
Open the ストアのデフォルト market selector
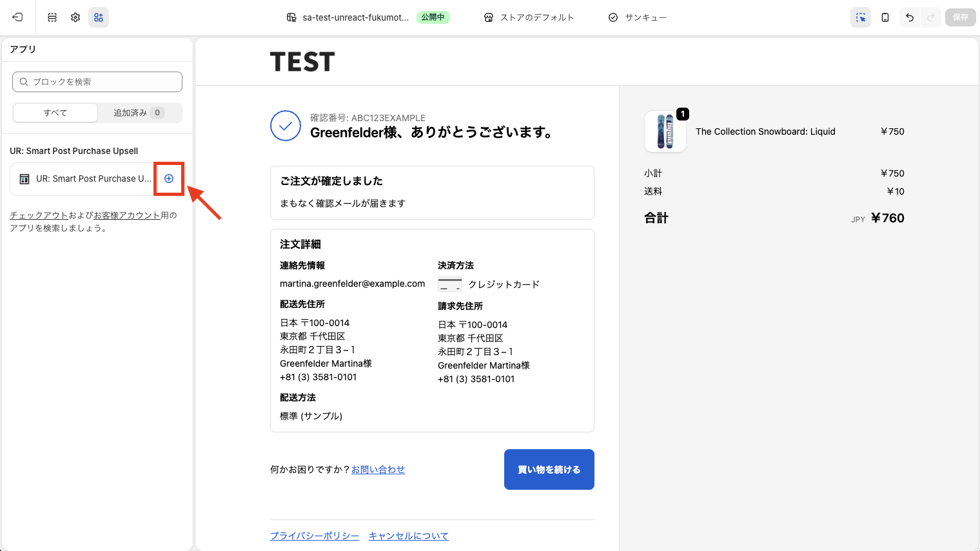click(x=529, y=17)
